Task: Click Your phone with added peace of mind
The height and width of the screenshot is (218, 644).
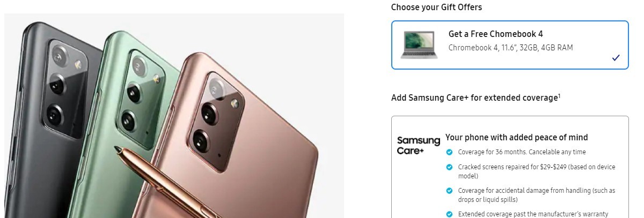Action: point(516,137)
